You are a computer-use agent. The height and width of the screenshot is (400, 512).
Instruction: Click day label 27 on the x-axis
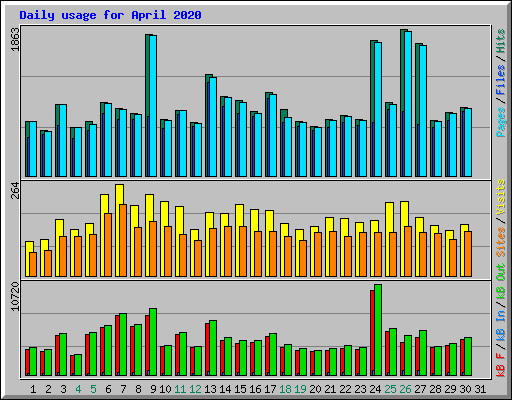(x=420, y=389)
